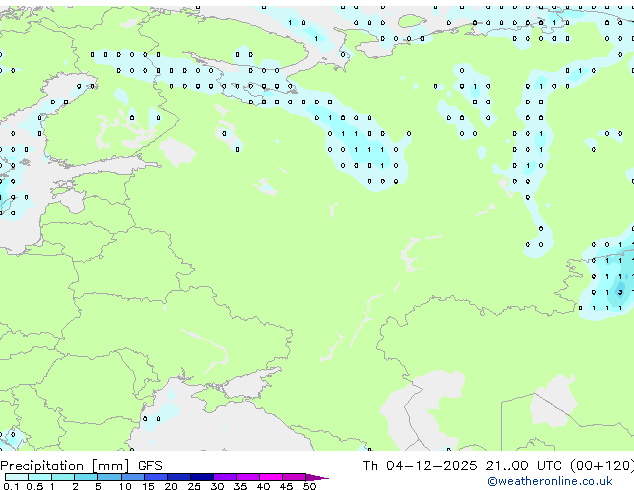Select legend swatch between 35 and 40
This screenshot has width=634, height=490.
[248, 477]
